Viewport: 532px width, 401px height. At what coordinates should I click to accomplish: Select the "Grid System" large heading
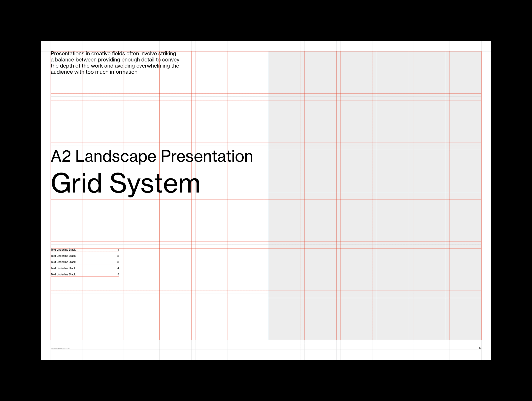coord(125,183)
